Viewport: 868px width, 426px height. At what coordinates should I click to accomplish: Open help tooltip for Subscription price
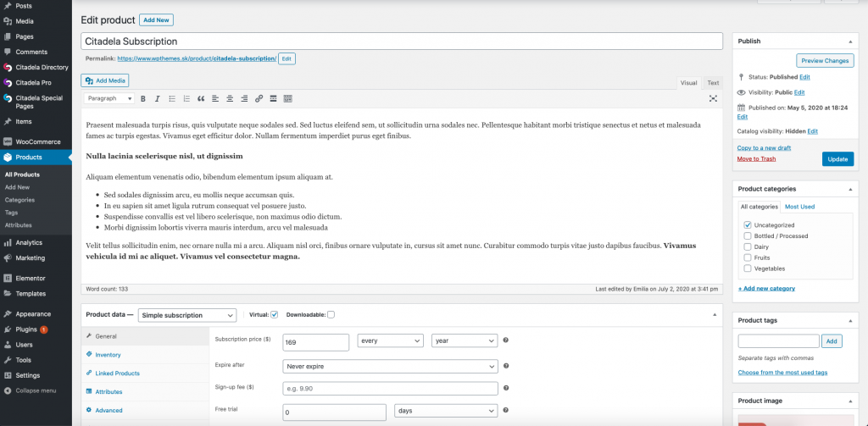pyautogui.click(x=505, y=340)
